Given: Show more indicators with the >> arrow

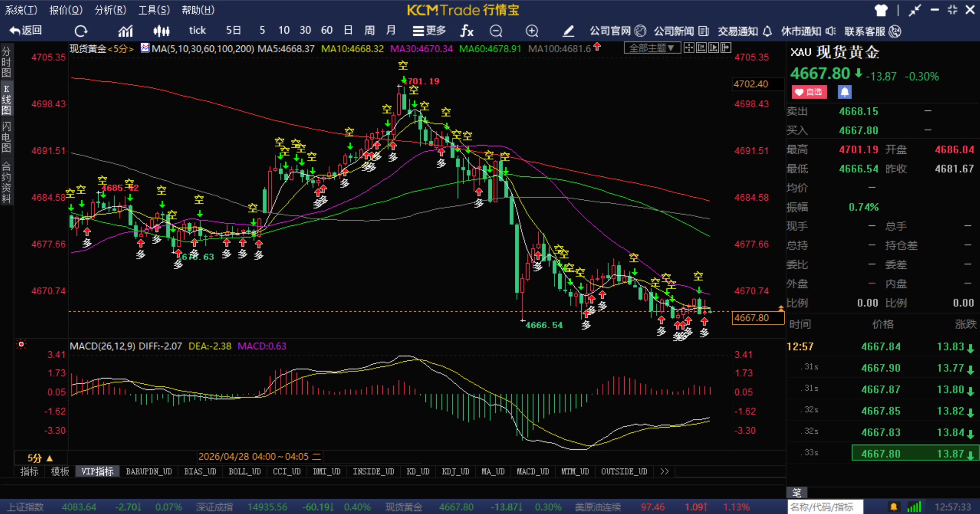Looking at the screenshot, I should pos(664,472).
